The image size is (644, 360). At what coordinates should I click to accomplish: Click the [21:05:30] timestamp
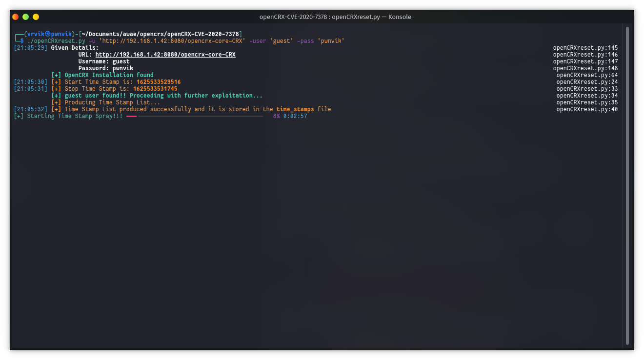pyautogui.click(x=31, y=82)
